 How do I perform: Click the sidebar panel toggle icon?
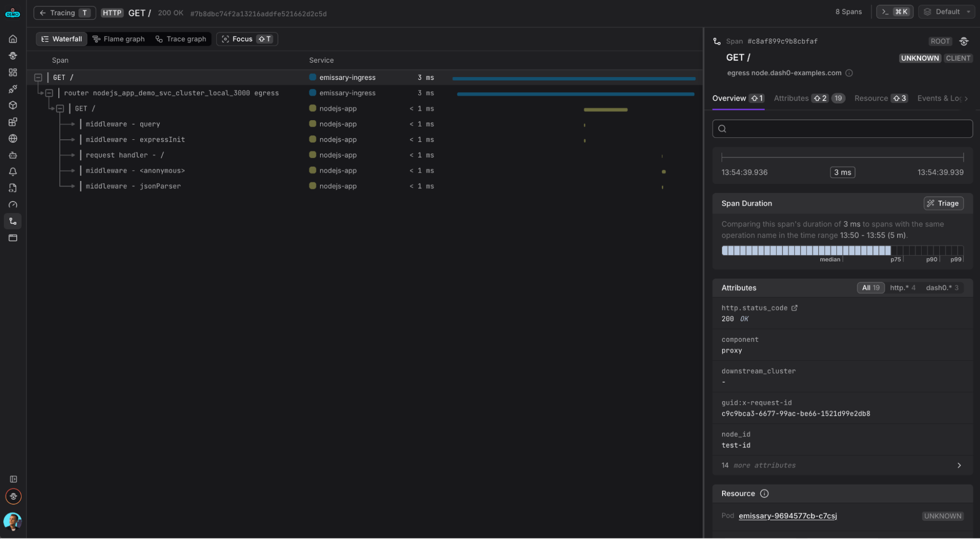pos(13,479)
